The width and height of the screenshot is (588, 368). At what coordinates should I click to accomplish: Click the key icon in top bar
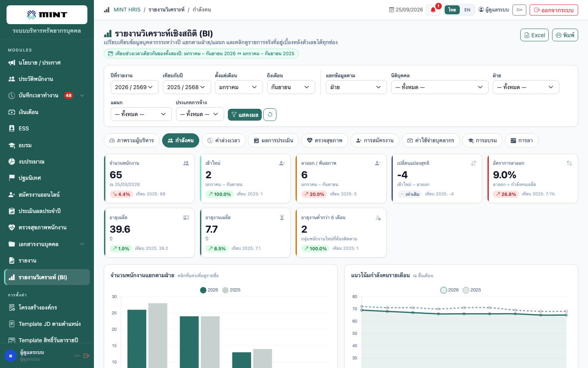tap(519, 10)
